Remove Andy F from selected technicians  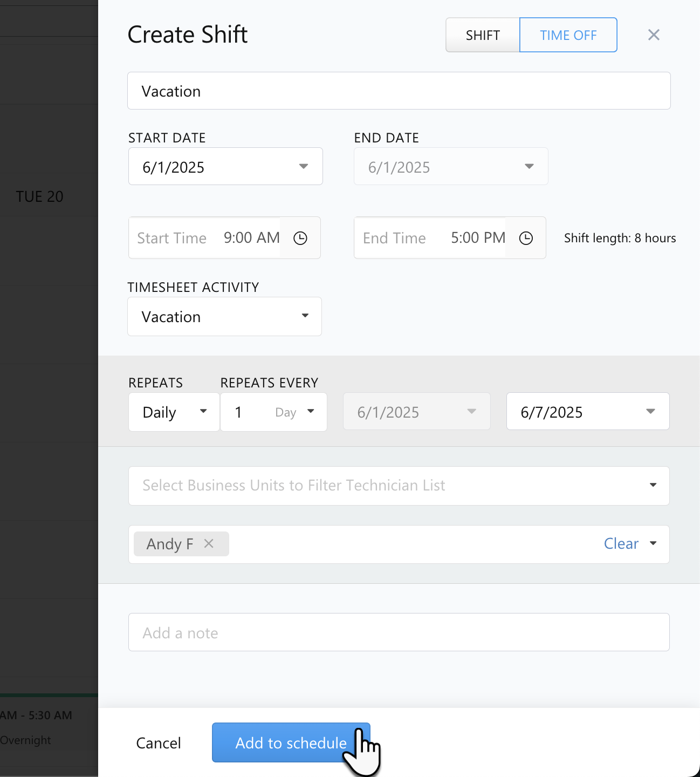(x=209, y=544)
